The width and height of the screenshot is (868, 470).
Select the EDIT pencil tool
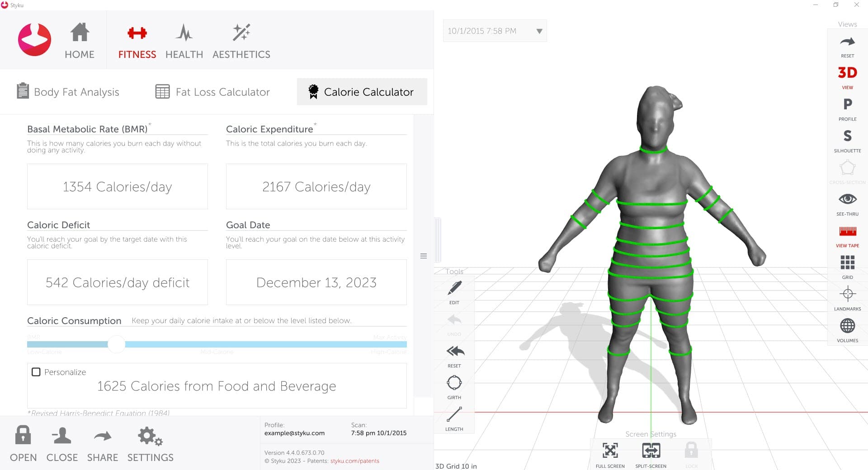pos(454,292)
